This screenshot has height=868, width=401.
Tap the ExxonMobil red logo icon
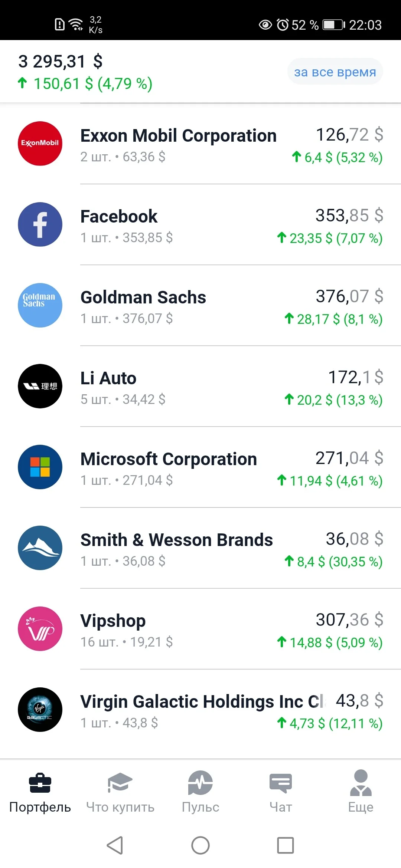(40, 144)
